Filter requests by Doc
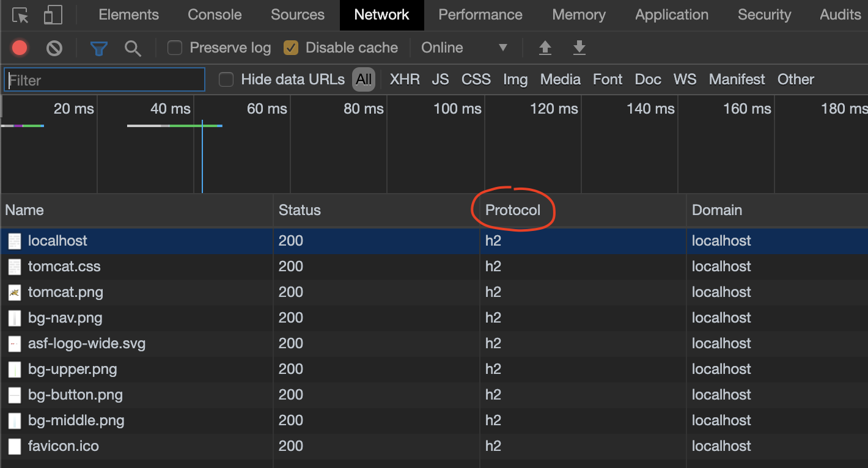Screen dimensions: 868x468 648,79
